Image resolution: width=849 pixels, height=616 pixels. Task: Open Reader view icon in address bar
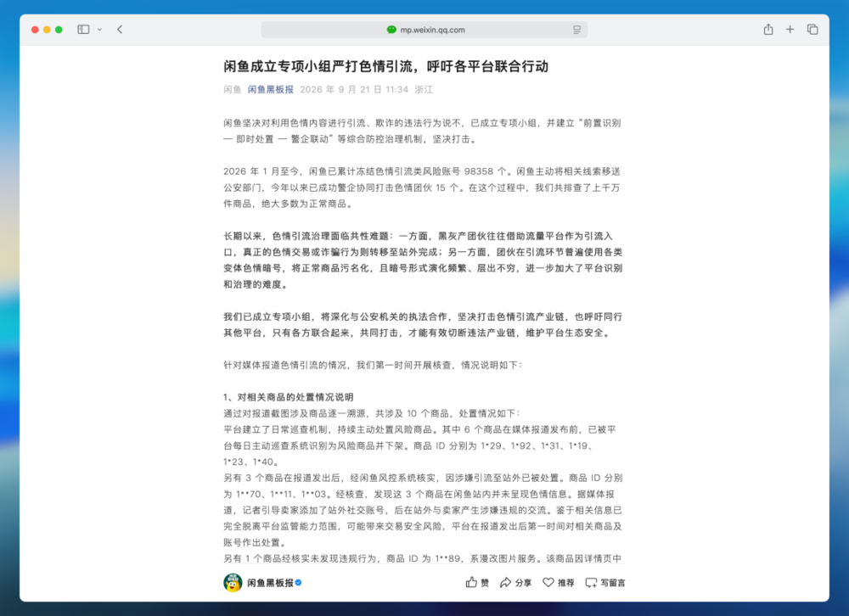tap(576, 30)
